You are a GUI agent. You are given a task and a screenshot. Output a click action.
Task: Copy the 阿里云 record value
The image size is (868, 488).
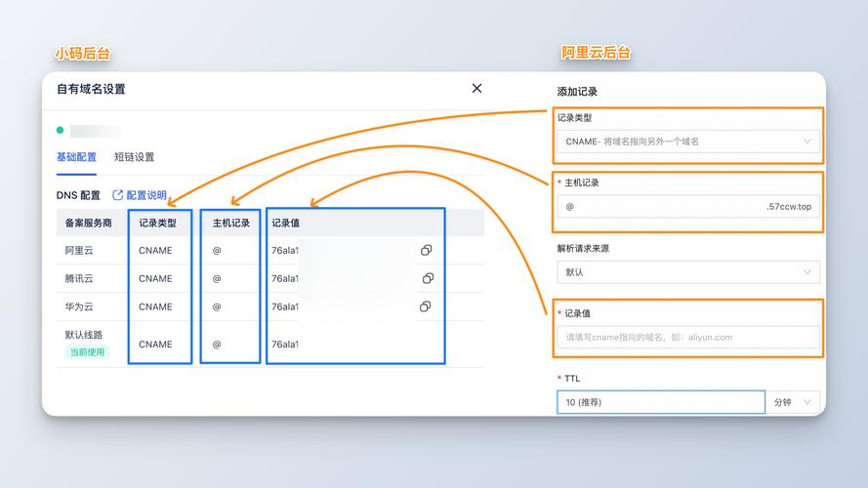(426, 250)
